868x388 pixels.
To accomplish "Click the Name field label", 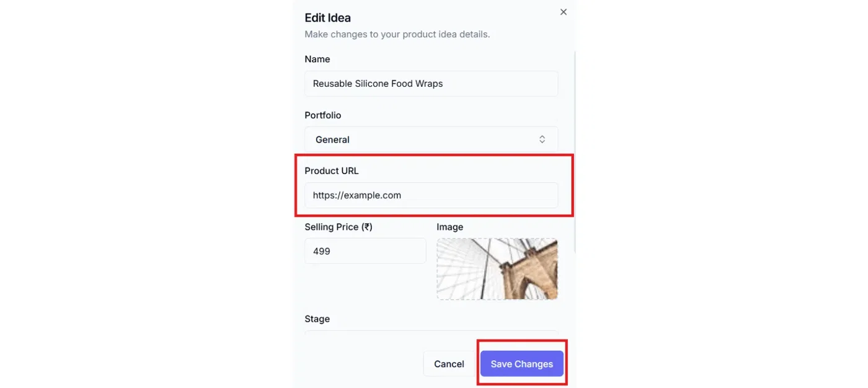I will (x=317, y=60).
